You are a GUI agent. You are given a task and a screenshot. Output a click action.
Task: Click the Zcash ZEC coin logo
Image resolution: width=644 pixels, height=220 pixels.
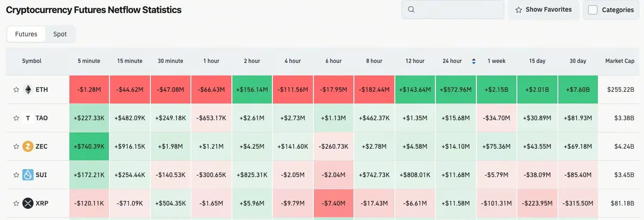tap(28, 146)
